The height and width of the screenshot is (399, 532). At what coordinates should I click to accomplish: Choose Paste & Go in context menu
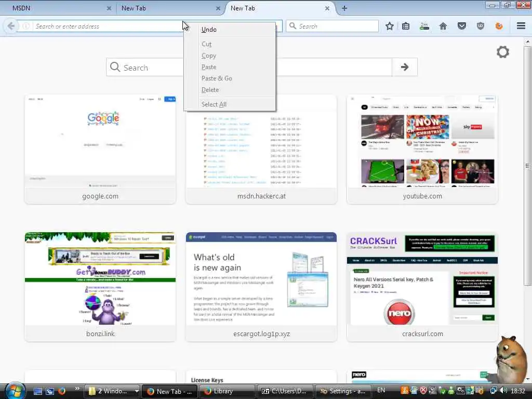point(229,78)
